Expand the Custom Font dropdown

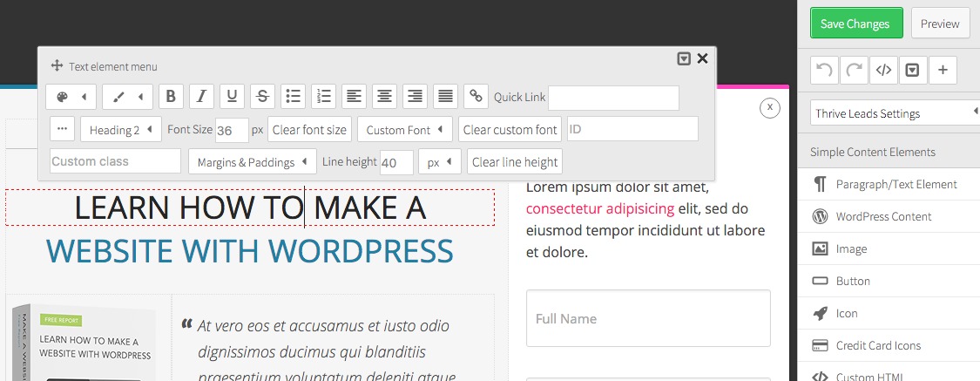pyautogui.click(x=404, y=130)
